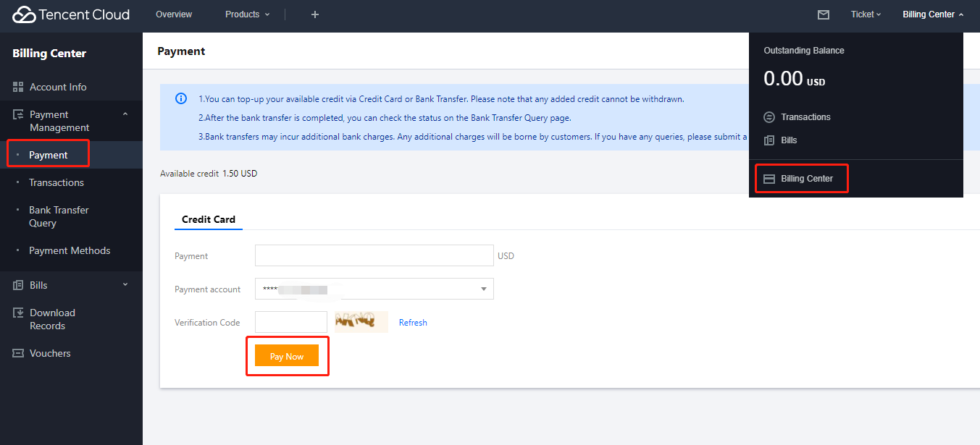980x445 pixels.
Task: Click the Tencent Cloud logo
Action: (71, 14)
